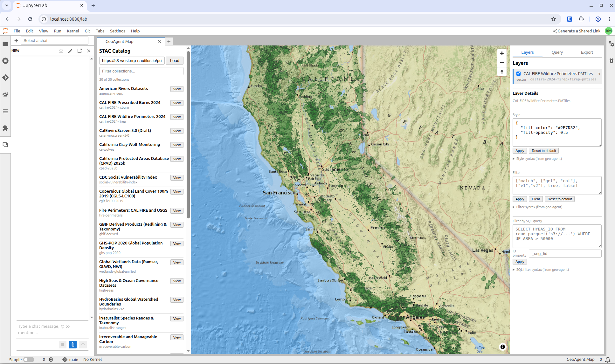Click the notifications bell in status bar
This screenshot has width=615, height=364.
(x=608, y=360)
